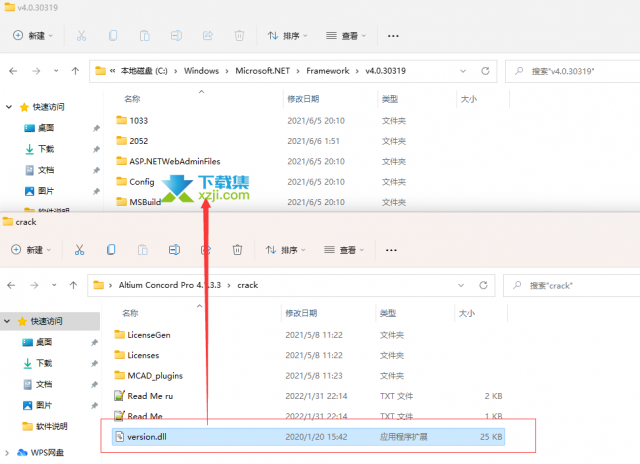This screenshot has width=640, height=464.
Task: Click the Up arrow in the v4.0.30319 navigation bar
Action: tap(75, 71)
